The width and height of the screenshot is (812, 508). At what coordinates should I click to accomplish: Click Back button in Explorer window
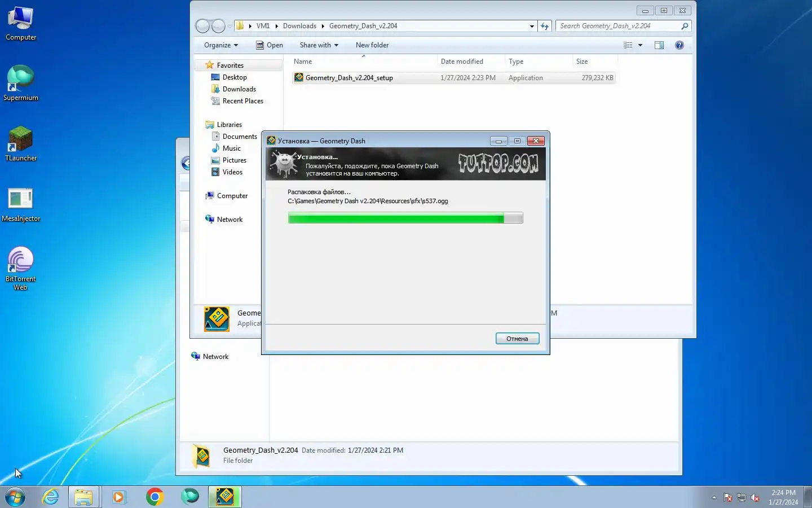pyautogui.click(x=202, y=26)
